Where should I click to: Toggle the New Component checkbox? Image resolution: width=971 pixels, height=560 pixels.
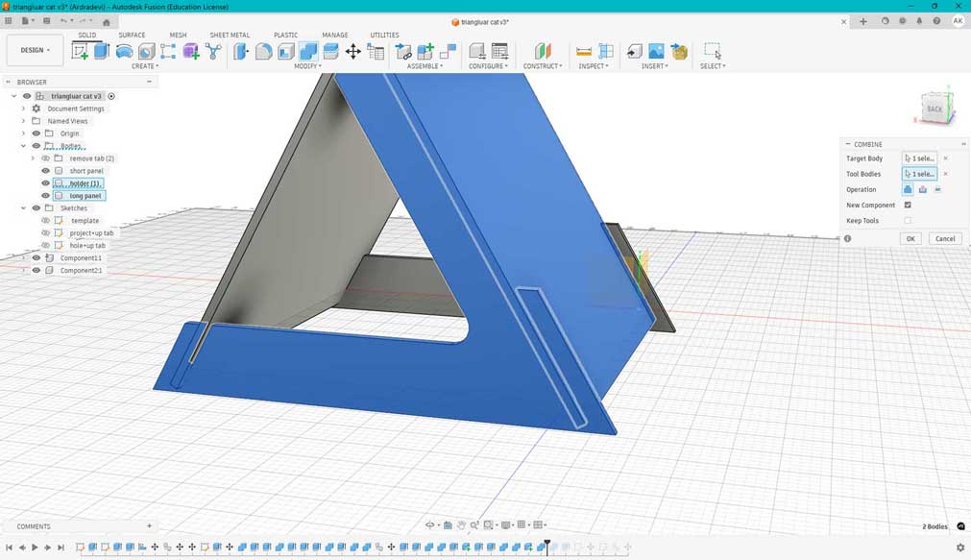tap(908, 205)
